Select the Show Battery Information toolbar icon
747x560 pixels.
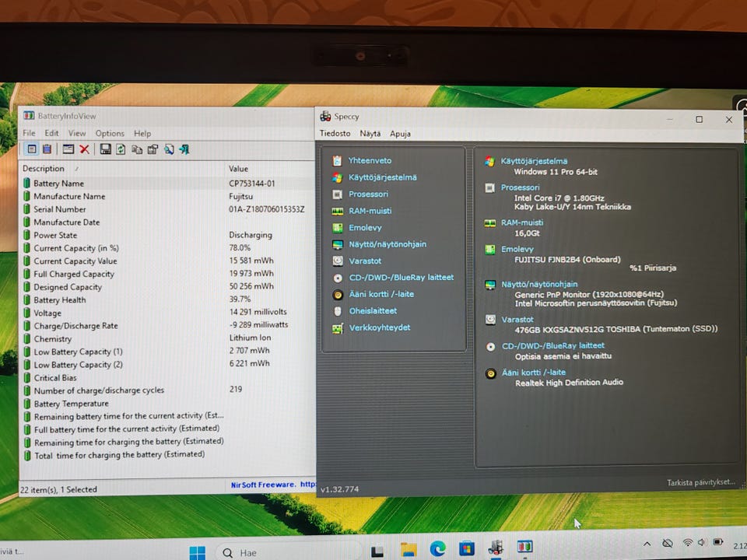(x=31, y=149)
